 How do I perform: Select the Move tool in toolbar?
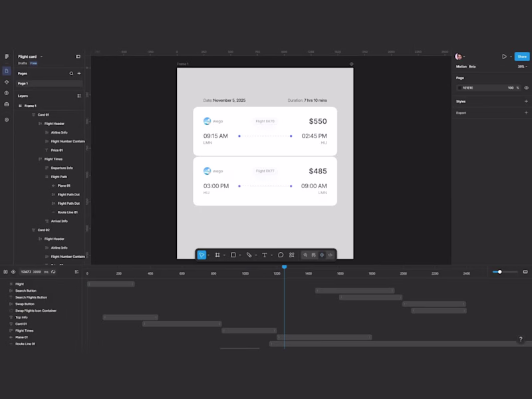[201, 255]
